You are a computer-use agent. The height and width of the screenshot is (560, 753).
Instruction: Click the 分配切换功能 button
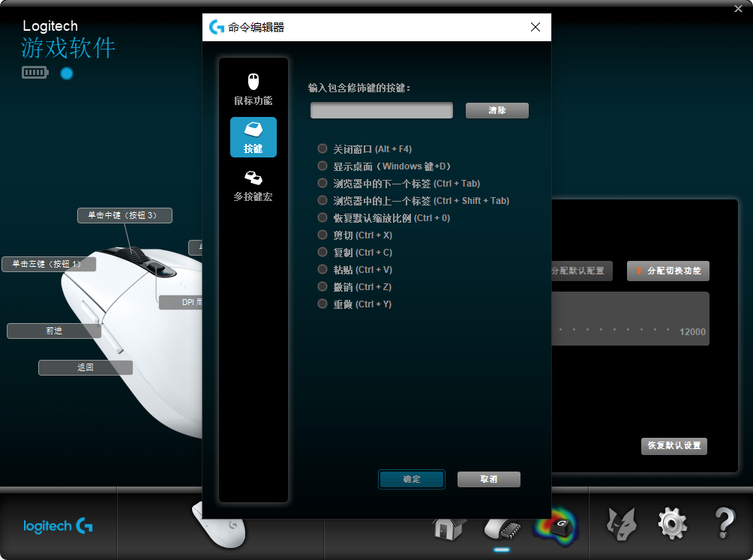coord(668,271)
